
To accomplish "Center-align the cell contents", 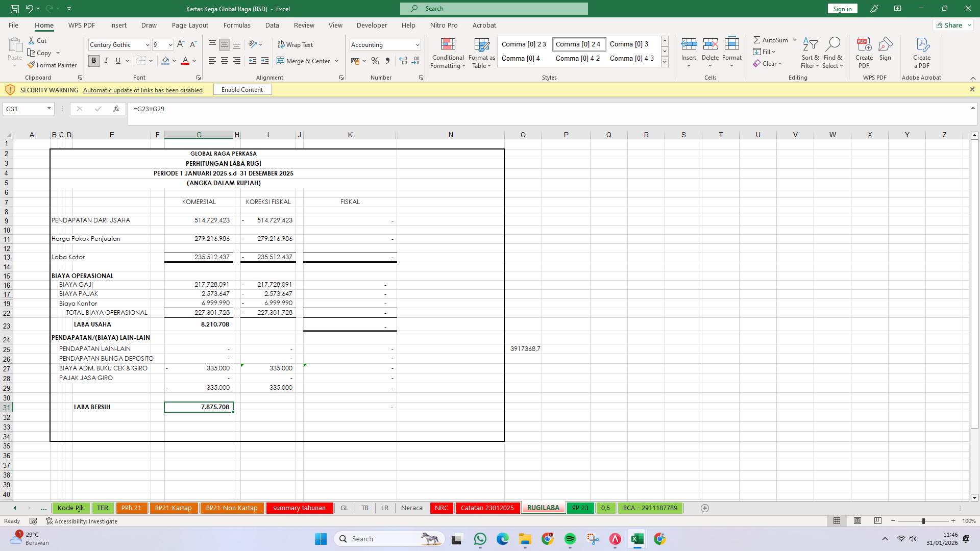I will click(x=225, y=61).
